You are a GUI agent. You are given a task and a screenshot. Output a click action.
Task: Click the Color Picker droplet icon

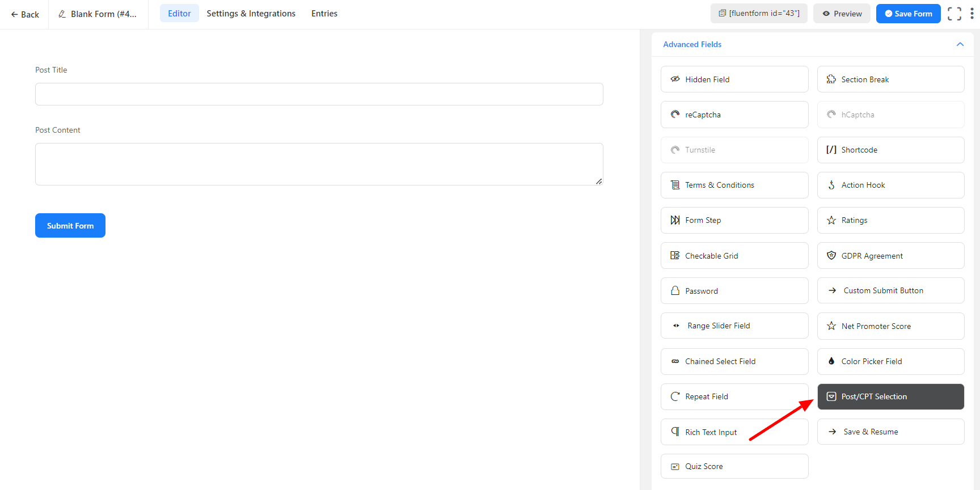831,361
